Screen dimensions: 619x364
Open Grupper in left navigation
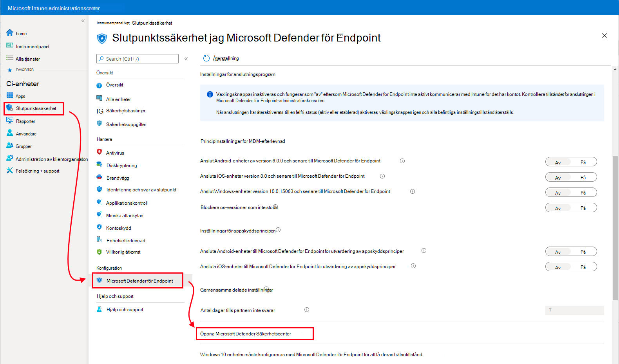(x=24, y=146)
